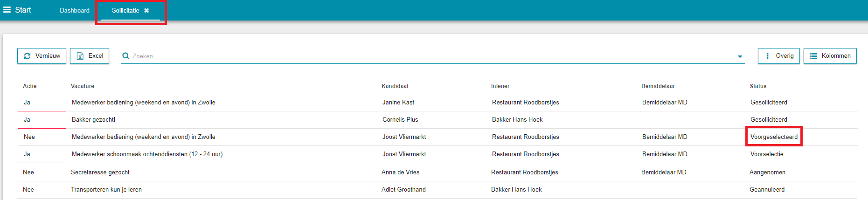Switch to the Dashboard tab
The height and width of the screenshot is (200, 868).
(x=75, y=10)
